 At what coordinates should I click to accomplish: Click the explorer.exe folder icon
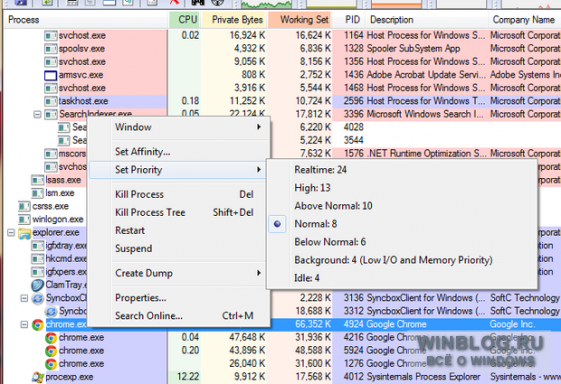click(24, 233)
